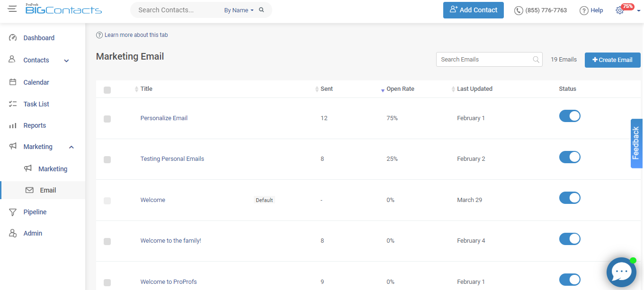The width and height of the screenshot is (644, 290).
Task: Click the March 29 date cell
Action: pyautogui.click(x=469, y=200)
